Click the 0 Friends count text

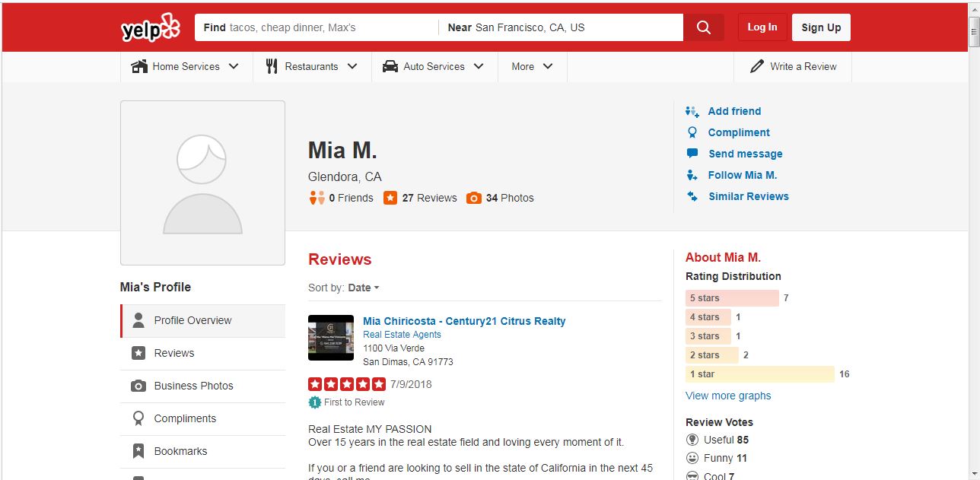352,198
